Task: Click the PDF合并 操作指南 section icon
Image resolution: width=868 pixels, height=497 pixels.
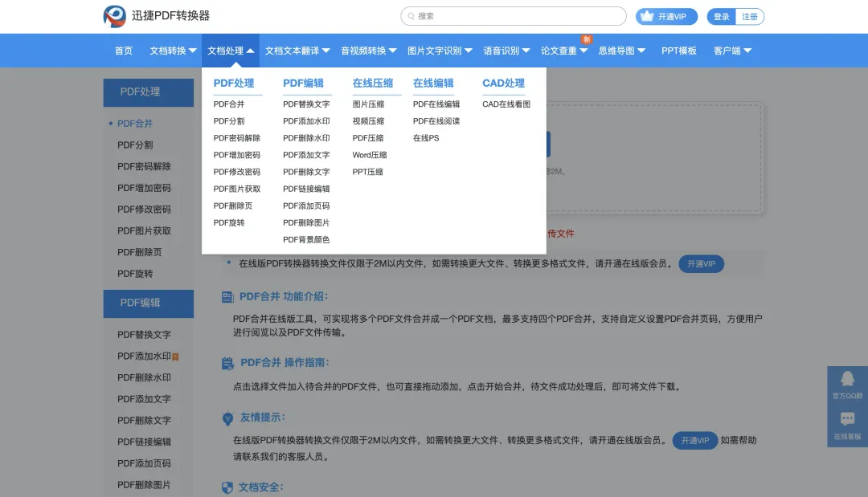Action: coord(227,363)
